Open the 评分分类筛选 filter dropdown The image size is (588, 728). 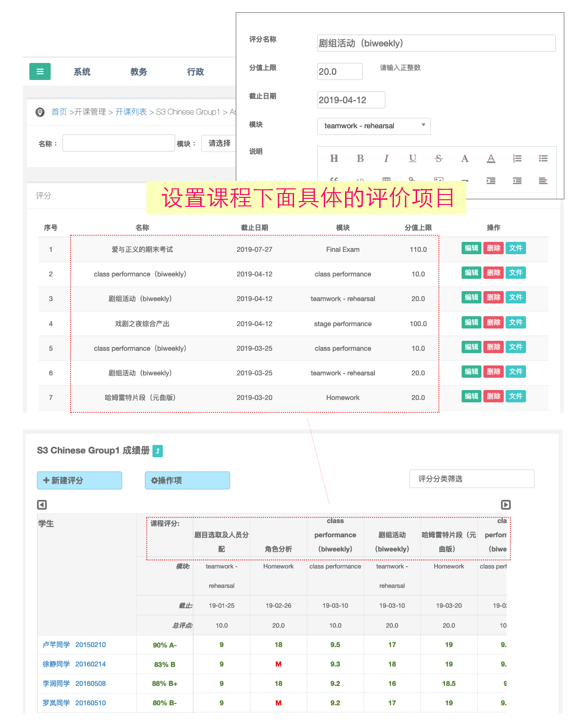[472, 479]
